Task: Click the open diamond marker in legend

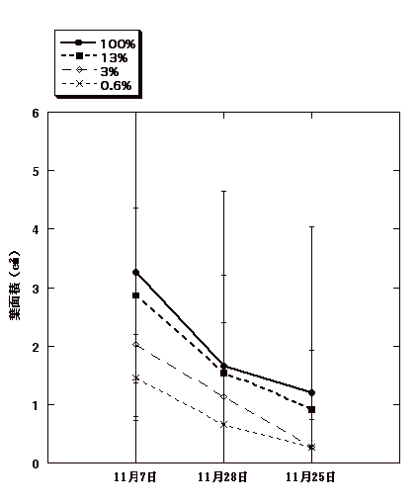Action: point(79,70)
